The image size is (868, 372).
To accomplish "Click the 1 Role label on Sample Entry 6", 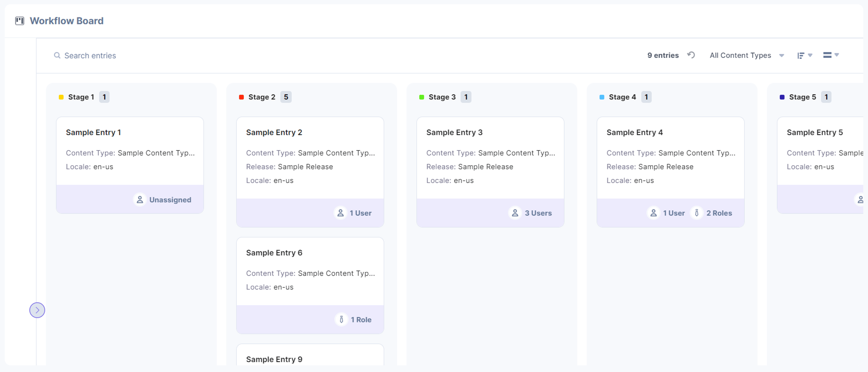I will pos(361,319).
